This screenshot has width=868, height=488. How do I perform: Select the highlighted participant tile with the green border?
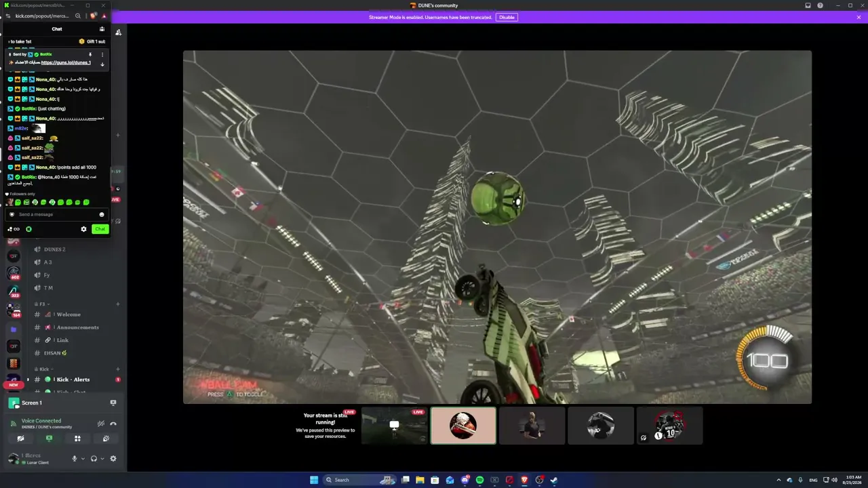click(463, 426)
